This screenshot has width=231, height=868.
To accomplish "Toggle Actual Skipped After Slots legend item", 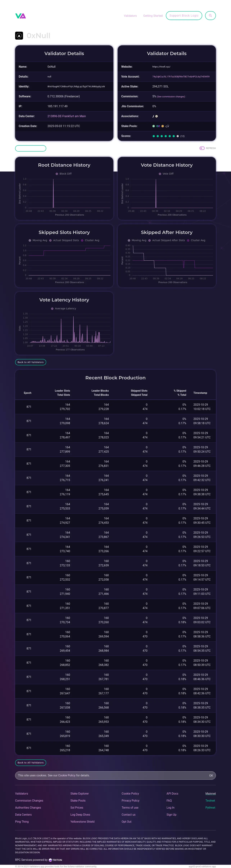I will [x=167, y=240].
